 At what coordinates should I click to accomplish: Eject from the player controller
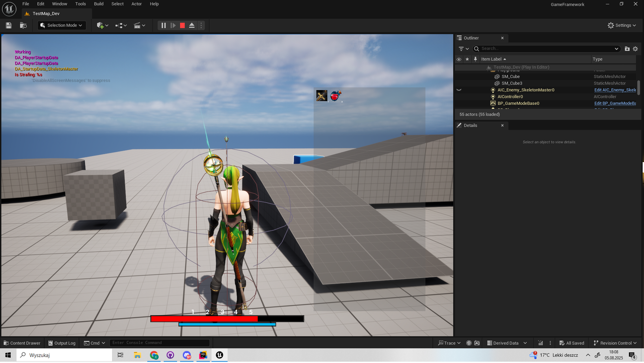[x=192, y=25]
